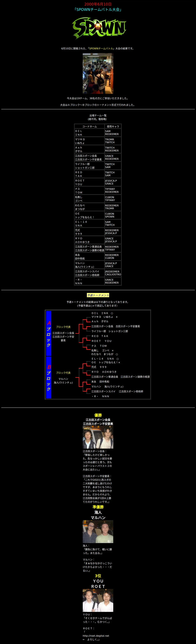Screen dimensions: 196x644
Task: Click the TIFFANY REDEEMER character cell
Action: (x=113, y=191)
